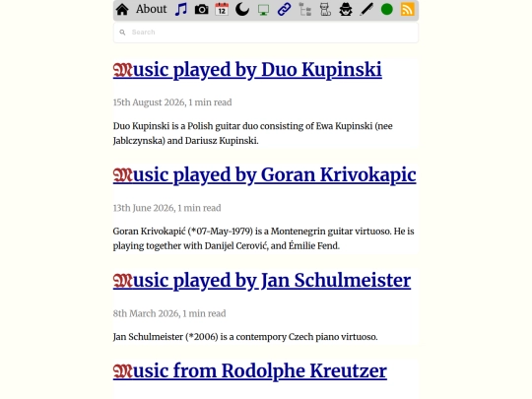Open 'Music played by Goran Krivokapic' article
532x399 pixels.
264,175
